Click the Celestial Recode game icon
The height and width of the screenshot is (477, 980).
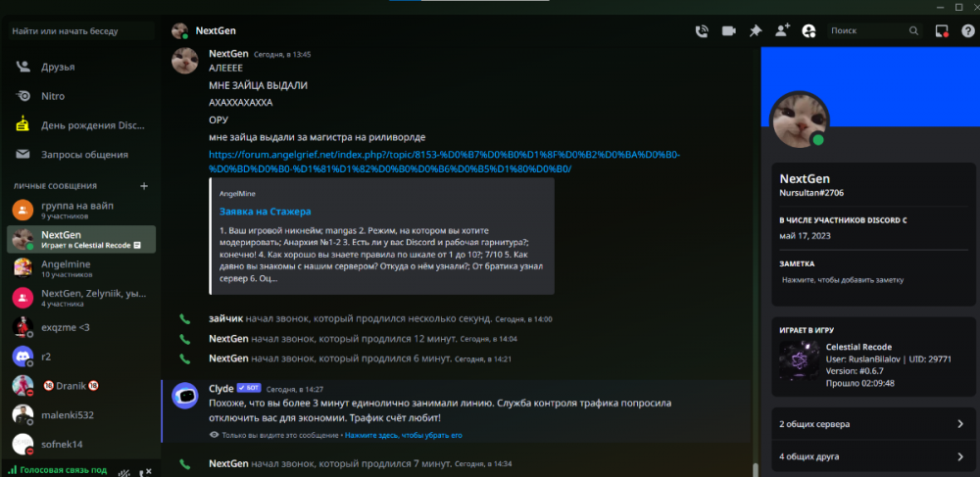point(799,360)
